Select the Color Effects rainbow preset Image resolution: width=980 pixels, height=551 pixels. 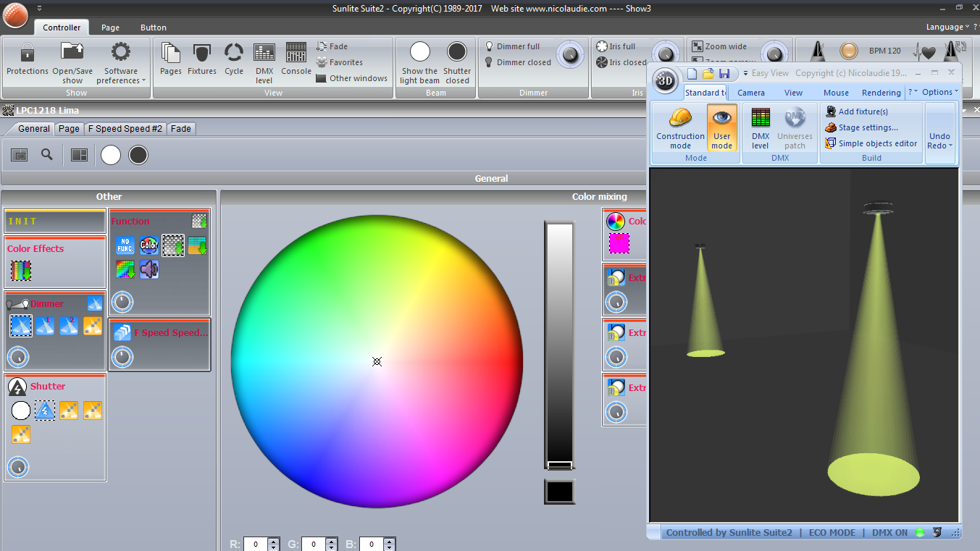21,271
